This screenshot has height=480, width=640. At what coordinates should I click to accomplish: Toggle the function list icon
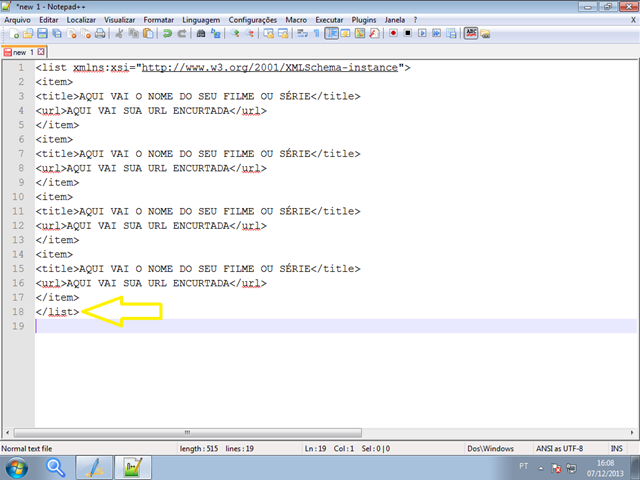pyautogui.click(x=374, y=33)
